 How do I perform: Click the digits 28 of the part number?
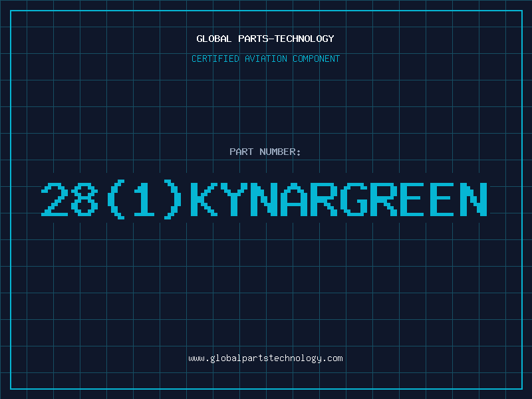(x=70, y=199)
